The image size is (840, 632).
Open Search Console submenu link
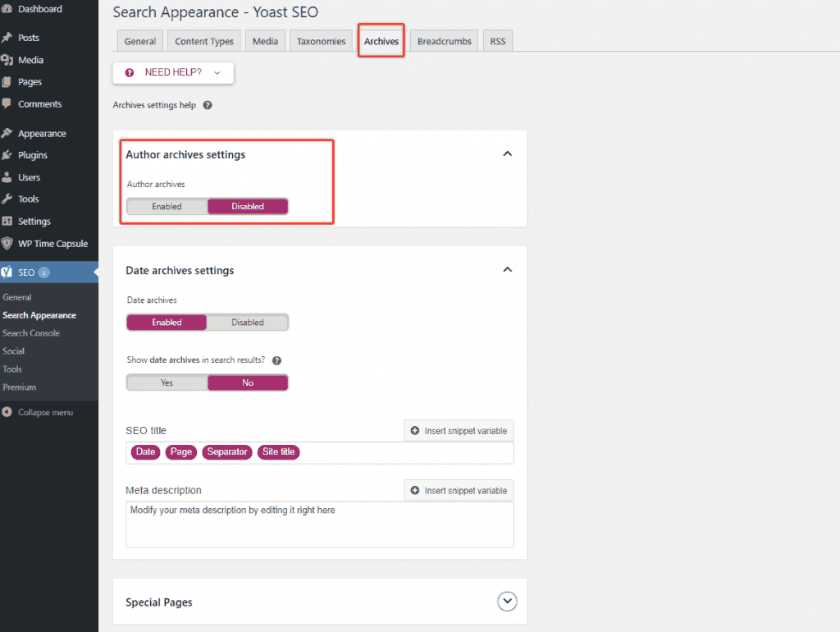[31, 333]
